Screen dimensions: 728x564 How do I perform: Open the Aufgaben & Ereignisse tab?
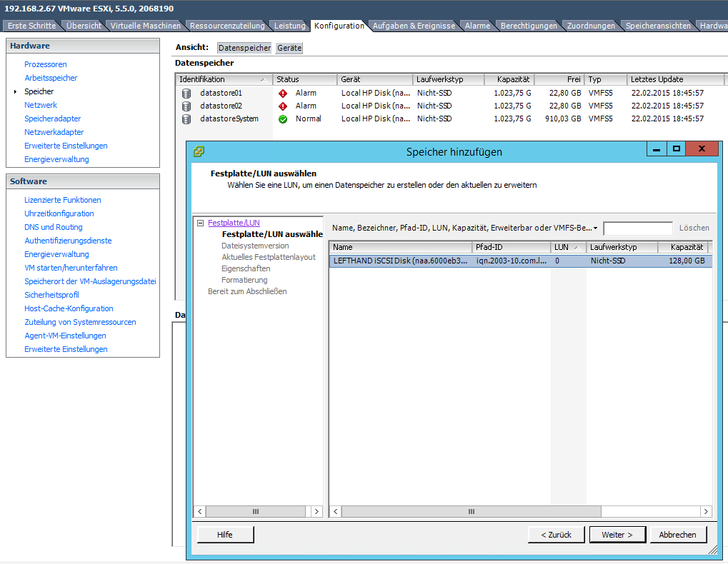pos(413,26)
